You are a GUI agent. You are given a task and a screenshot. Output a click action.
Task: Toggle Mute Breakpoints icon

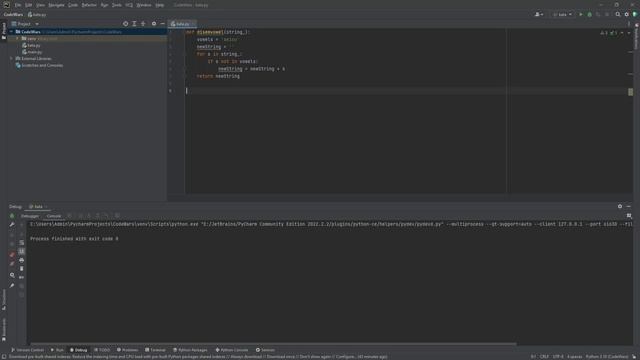(12, 264)
